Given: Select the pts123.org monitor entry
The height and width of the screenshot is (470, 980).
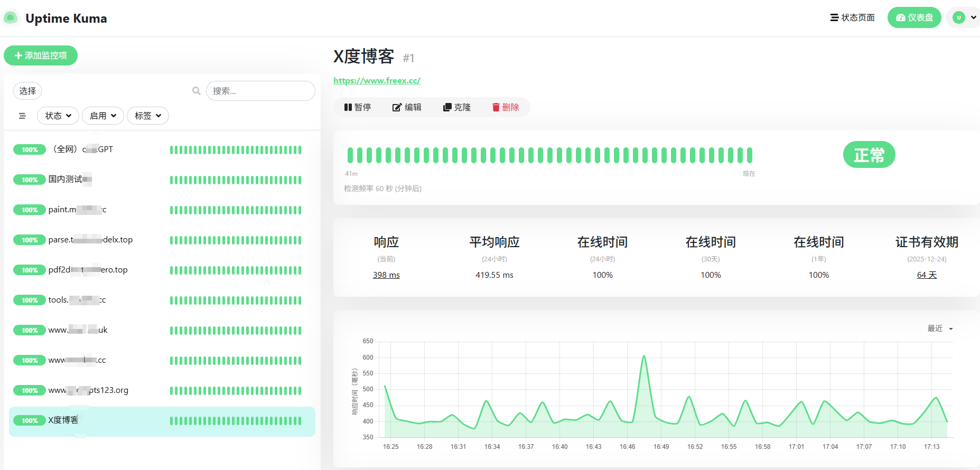Looking at the screenshot, I should tap(162, 391).
